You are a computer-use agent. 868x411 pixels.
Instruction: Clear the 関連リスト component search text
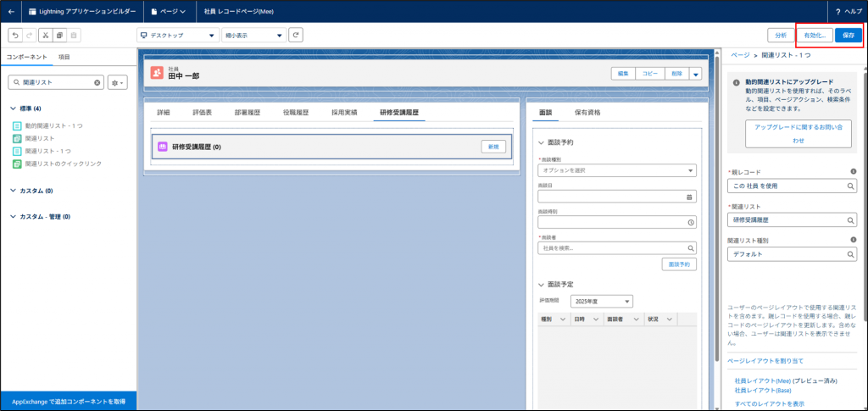point(97,82)
